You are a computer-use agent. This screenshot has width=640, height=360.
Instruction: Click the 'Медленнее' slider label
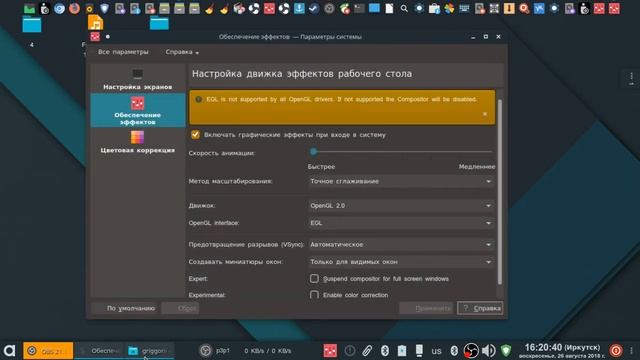point(477,167)
